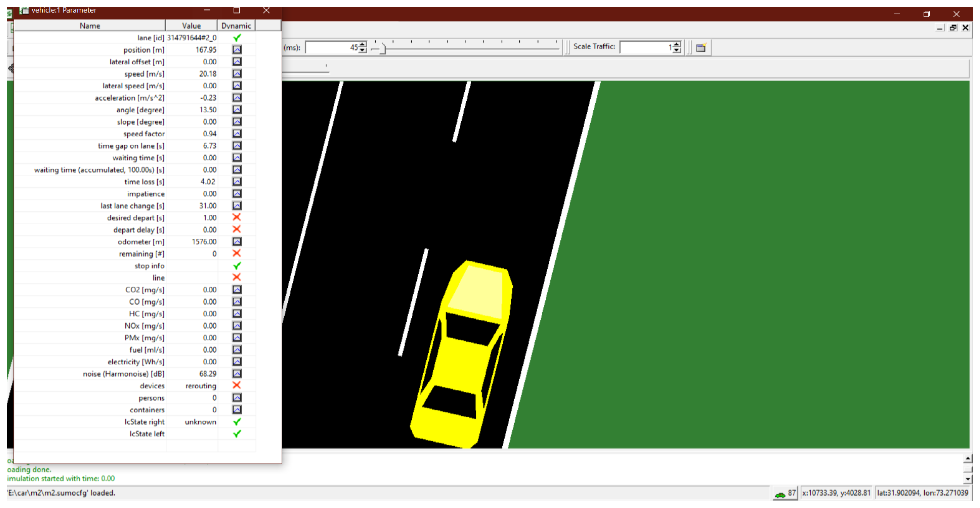Screen dimensions: 980x508
Task: Open noise (Harmonoise) tracker graph icon
Action: click(x=237, y=373)
